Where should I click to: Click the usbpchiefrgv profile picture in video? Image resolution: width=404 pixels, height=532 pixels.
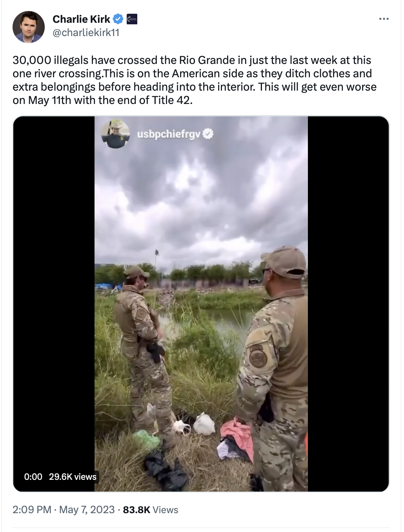(115, 134)
